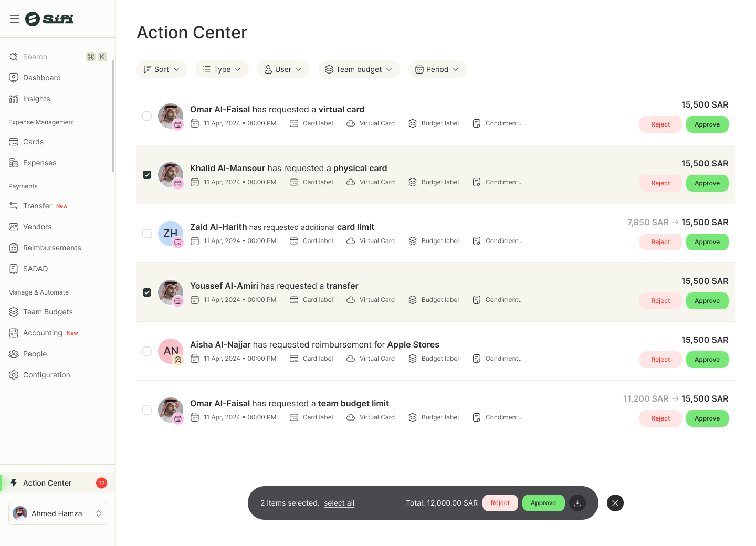Viewport: 756px width, 546px height.
Task: Expand the Sort dropdown
Action: (162, 69)
